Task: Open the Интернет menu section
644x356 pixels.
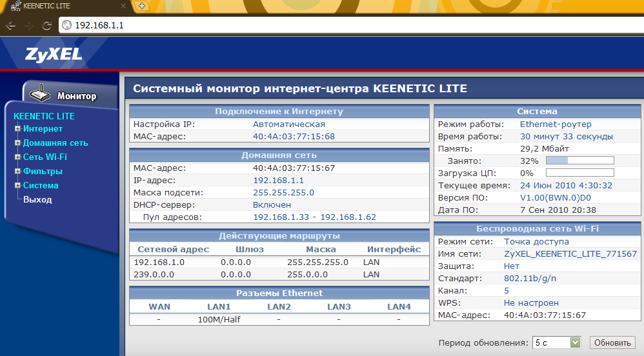Action: tap(43, 128)
